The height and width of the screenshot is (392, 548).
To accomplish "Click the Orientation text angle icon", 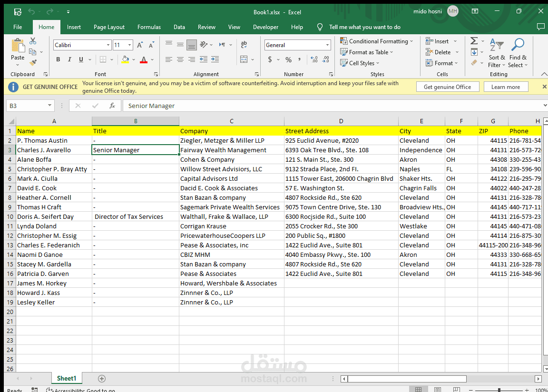I will 204,45.
